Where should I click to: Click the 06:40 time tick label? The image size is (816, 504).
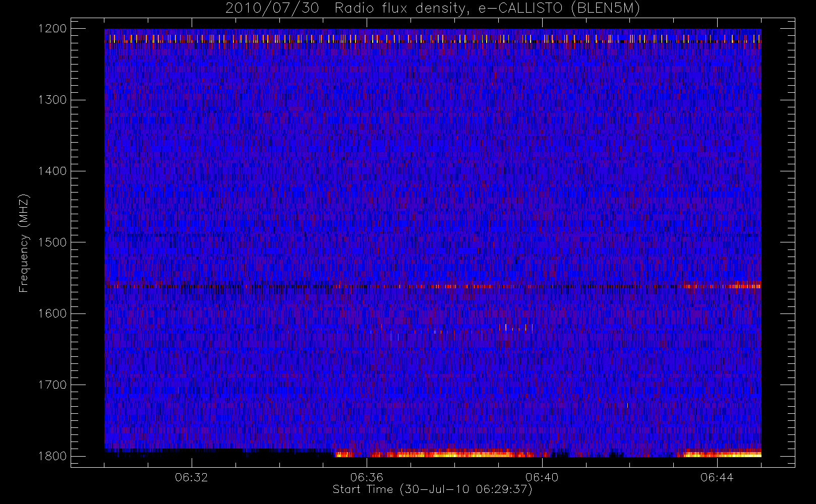[x=542, y=477]
